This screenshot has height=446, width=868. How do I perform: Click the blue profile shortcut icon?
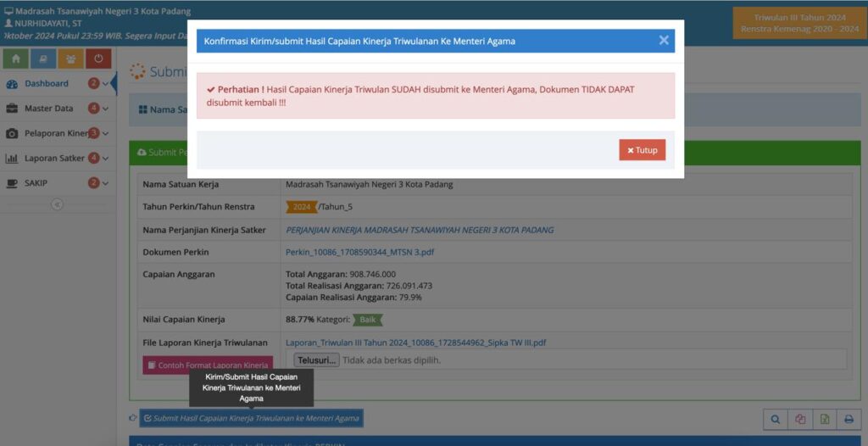(43, 59)
